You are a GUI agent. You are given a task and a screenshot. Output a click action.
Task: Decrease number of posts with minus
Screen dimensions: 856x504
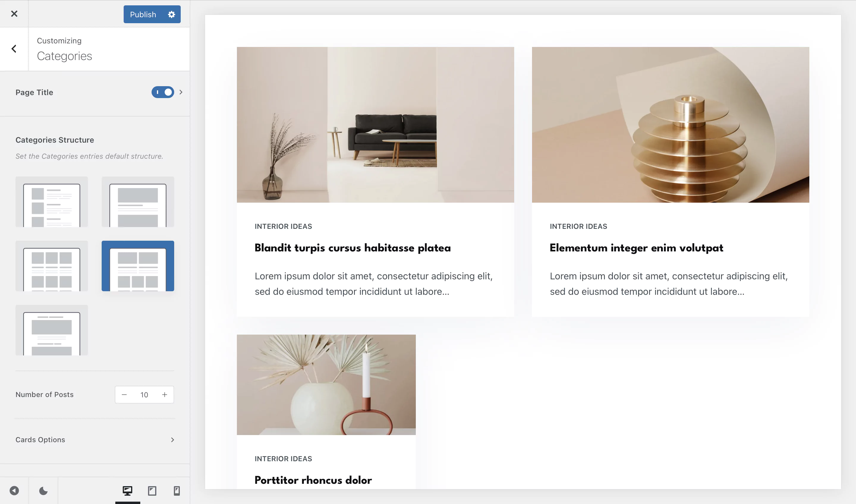pyautogui.click(x=124, y=395)
